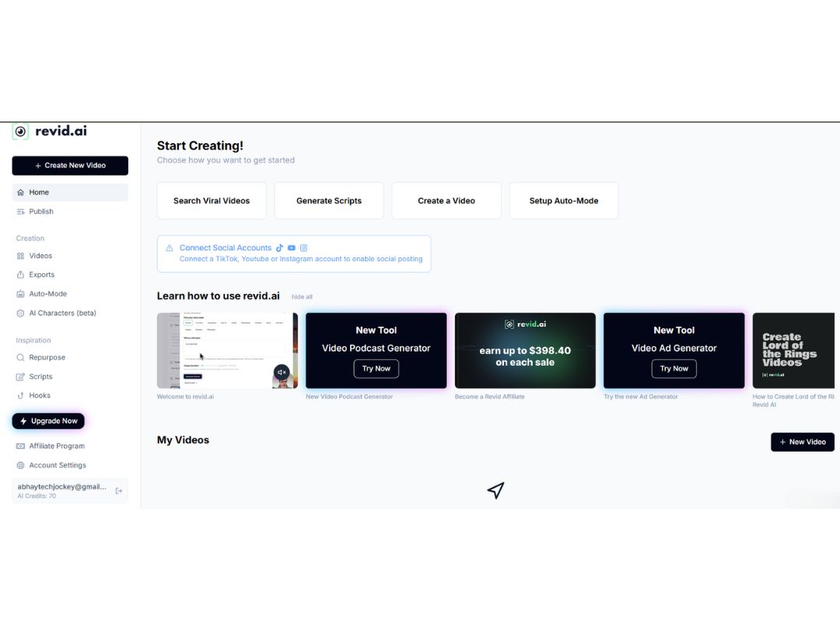840x630 pixels.
Task: Click the Upgrade Now button
Action: pyautogui.click(x=48, y=421)
